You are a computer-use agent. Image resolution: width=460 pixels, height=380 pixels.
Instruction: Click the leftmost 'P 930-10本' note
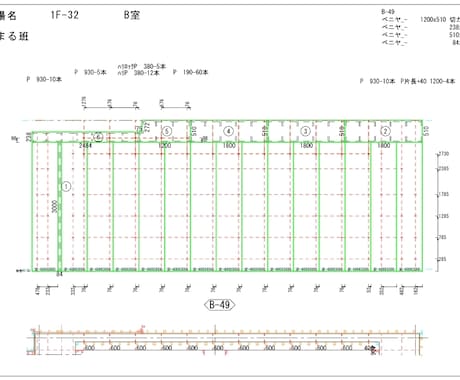pos(44,79)
